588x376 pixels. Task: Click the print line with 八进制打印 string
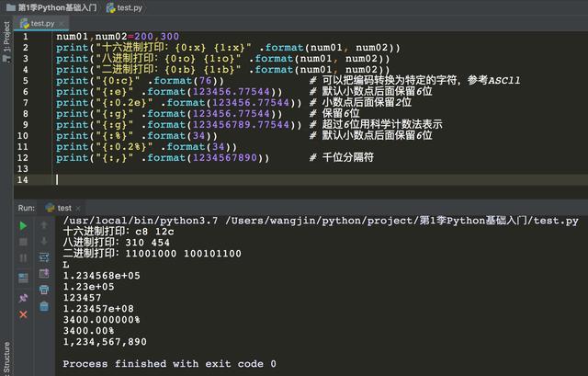click(x=223, y=59)
